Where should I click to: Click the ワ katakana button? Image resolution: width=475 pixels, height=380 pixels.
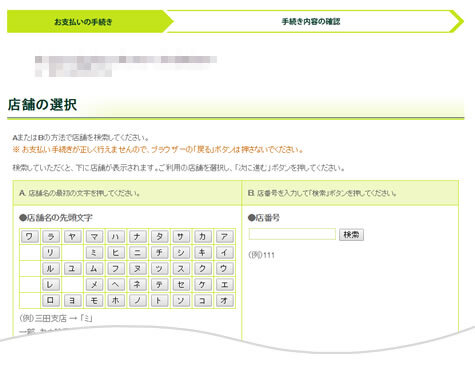(x=29, y=237)
